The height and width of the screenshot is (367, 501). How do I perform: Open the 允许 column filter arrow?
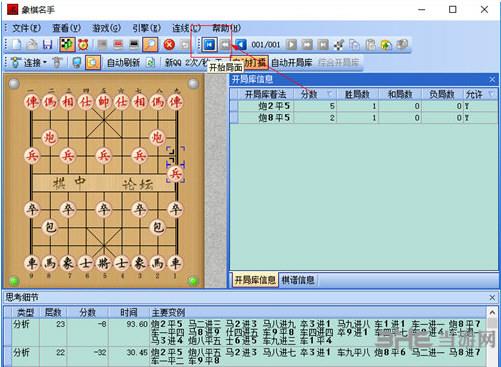[491, 95]
